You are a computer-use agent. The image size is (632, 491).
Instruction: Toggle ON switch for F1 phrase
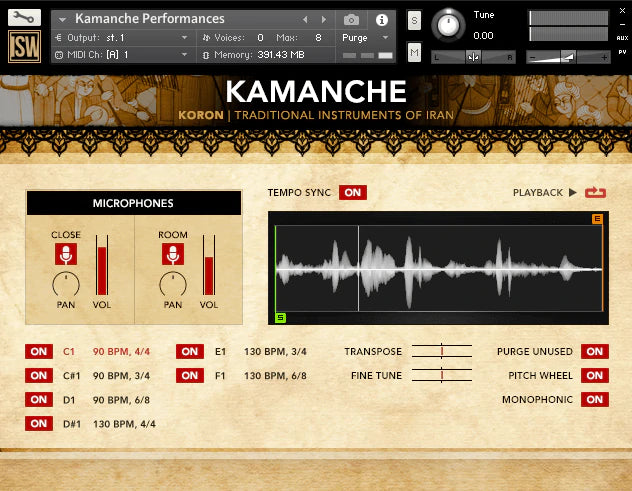point(190,375)
